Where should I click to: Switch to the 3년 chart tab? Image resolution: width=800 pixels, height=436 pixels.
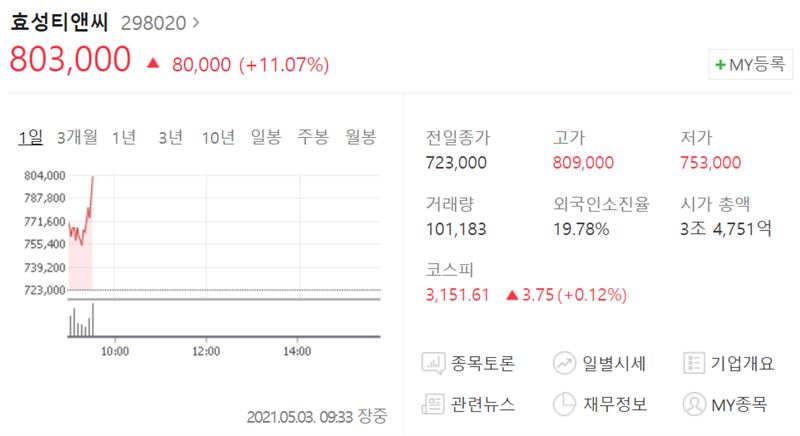(170, 138)
